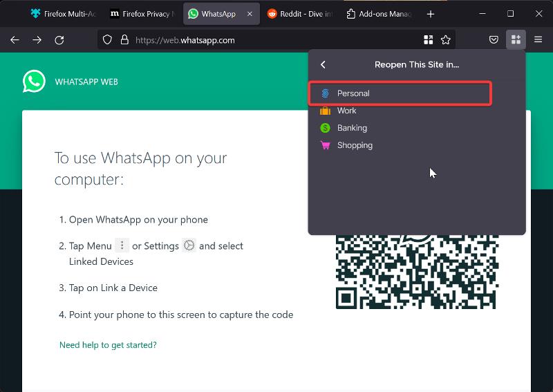Click the WhatsApp logo in the header
Screen dimensions: 553x392
[34, 82]
